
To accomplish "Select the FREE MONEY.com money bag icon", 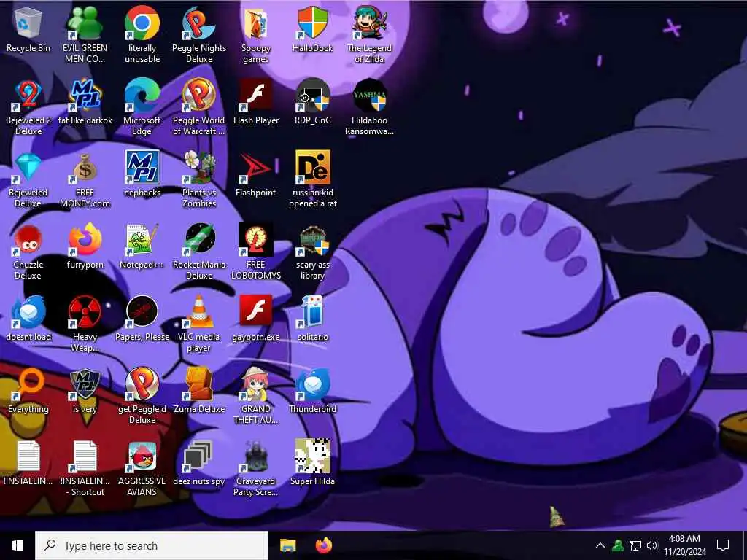I will pyautogui.click(x=85, y=168).
